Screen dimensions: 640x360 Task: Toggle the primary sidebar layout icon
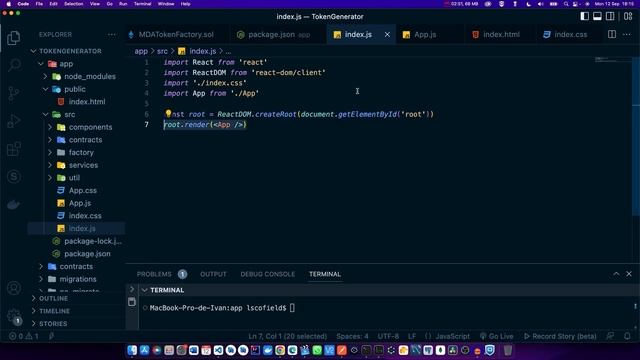pyautogui.click(x=584, y=16)
